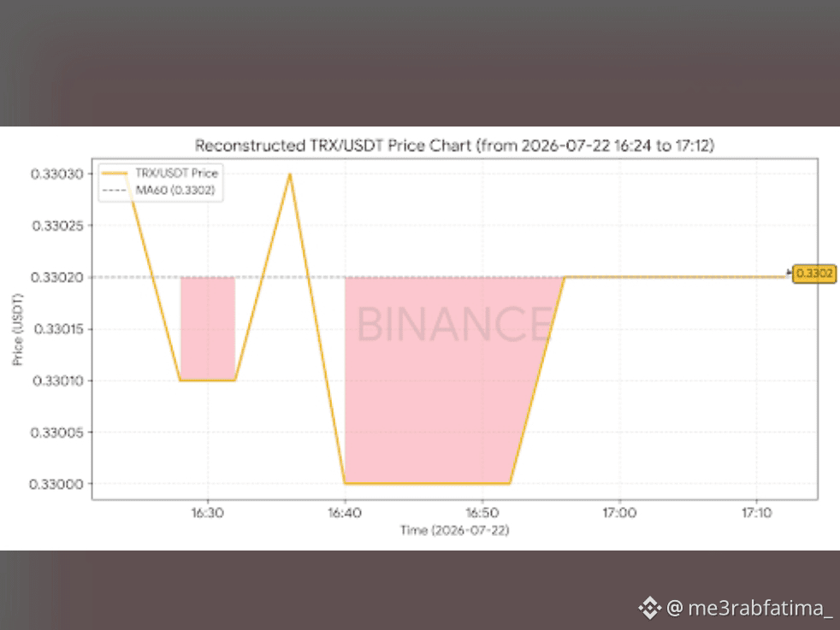Click the BINANCE watermark text

click(x=454, y=324)
